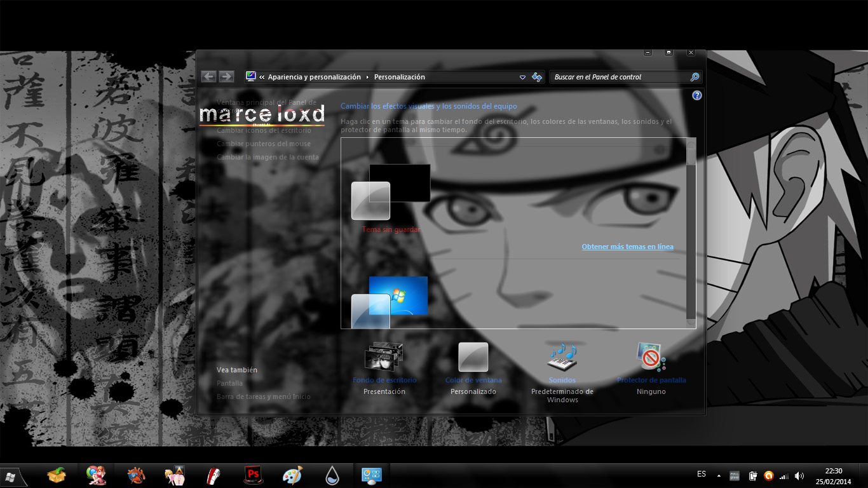Open Fondo de escritorio icon
Viewport: 868px width, 488px height.
pyautogui.click(x=384, y=357)
